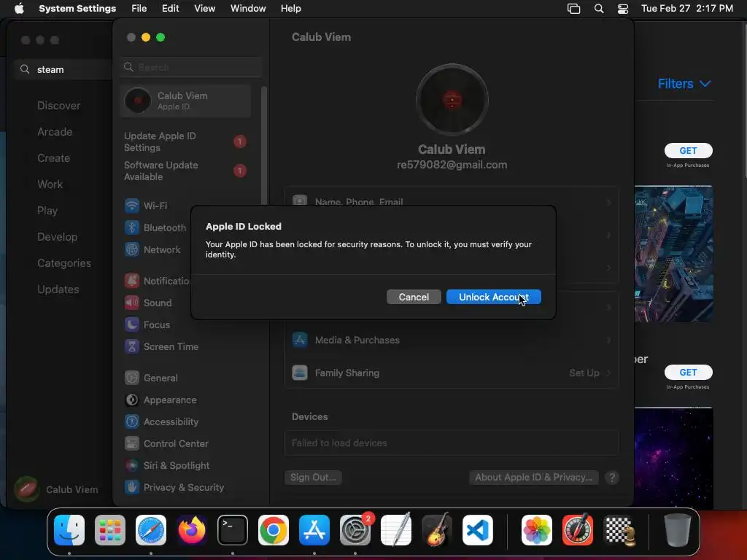
Task: Open Siri & Spotlight icon
Action: [x=132, y=466]
